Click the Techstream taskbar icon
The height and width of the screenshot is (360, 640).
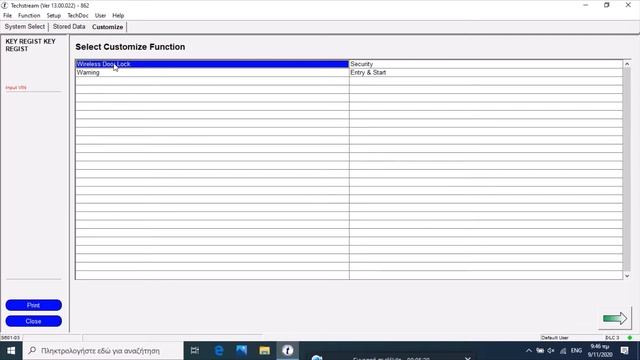287,351
